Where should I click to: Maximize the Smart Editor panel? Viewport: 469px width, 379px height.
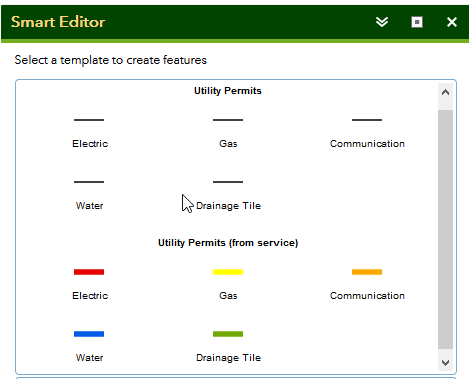pyautogui.click(x=417, y=22)
